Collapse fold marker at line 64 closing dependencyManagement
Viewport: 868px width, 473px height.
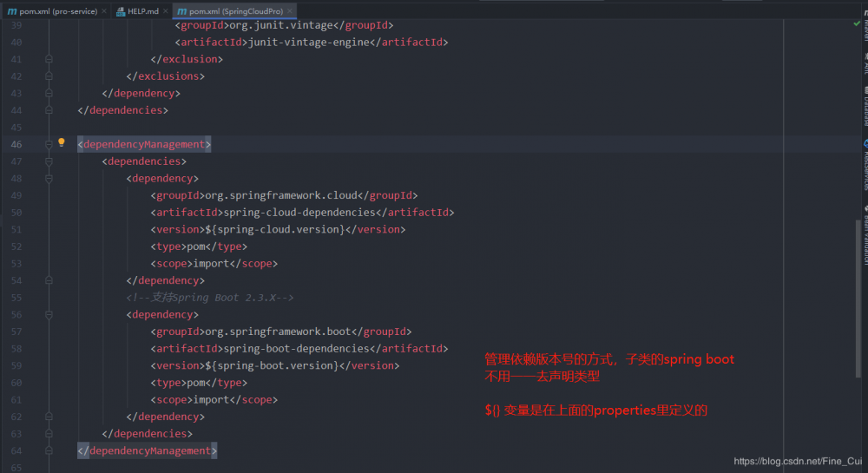(49, 451)
